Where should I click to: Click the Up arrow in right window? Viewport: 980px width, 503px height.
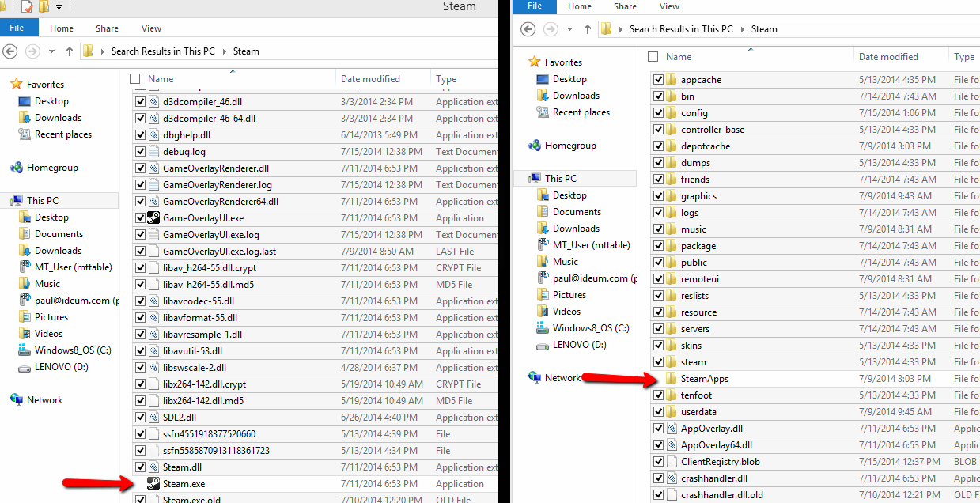click(x=588, y=29)
